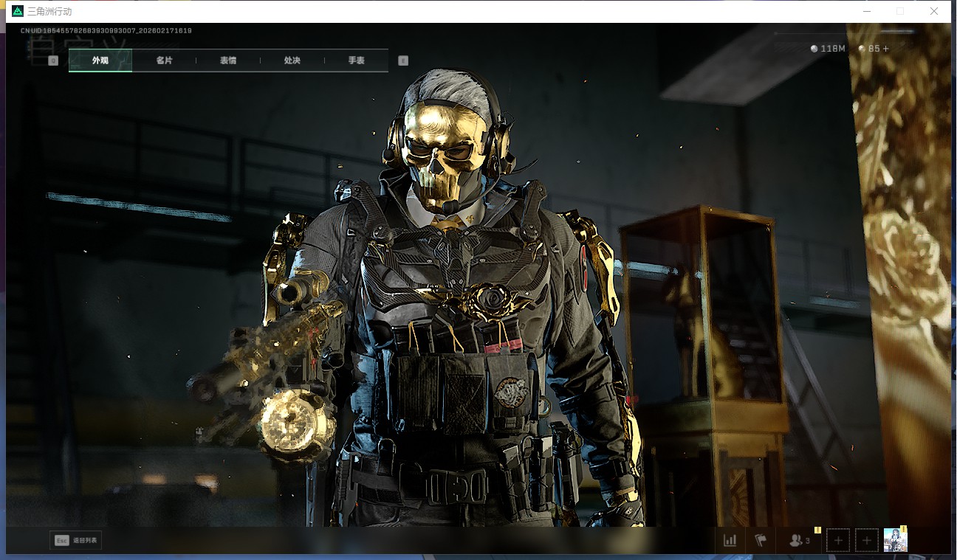Screen dimensions: 957x560
Task: Maximize the 三角洲行动 game window
Action: tap(900, 11)
